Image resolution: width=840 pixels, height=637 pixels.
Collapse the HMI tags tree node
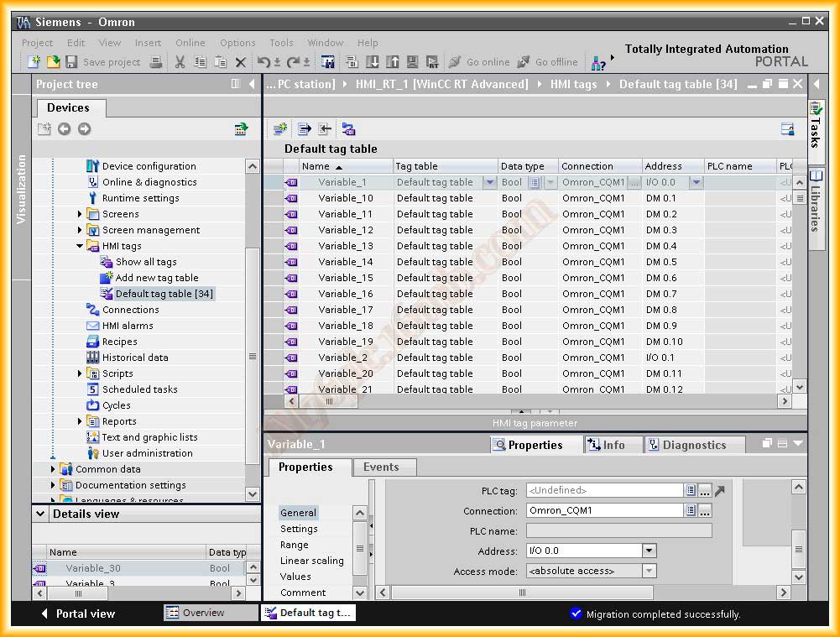pos(81,246)
